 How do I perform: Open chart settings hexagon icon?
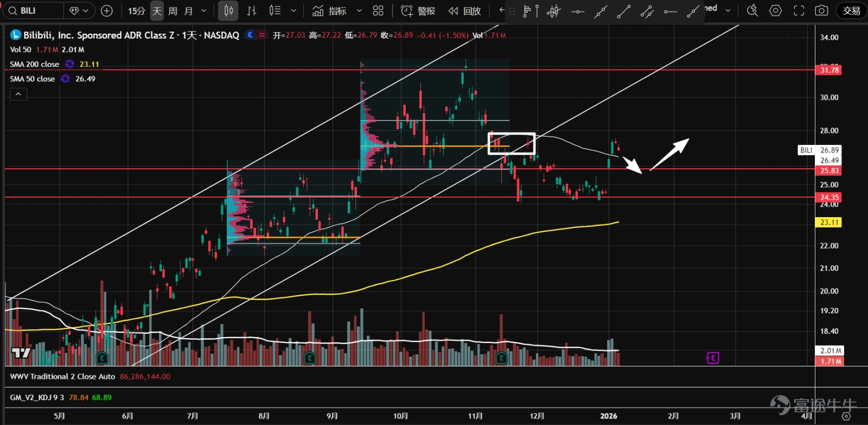776,10
